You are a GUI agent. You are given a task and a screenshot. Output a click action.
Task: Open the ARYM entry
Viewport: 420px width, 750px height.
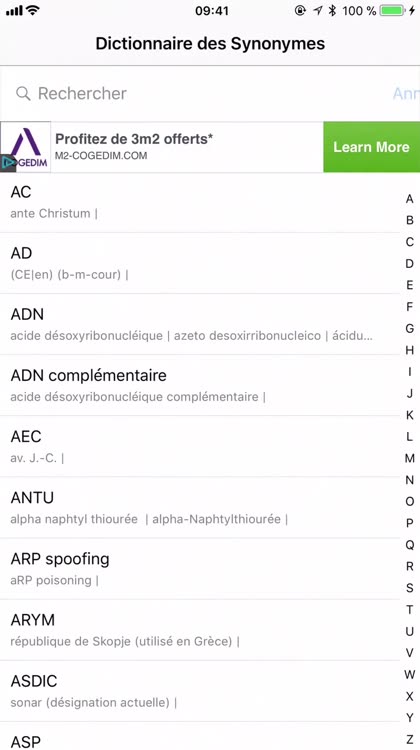tap(200, 630)
